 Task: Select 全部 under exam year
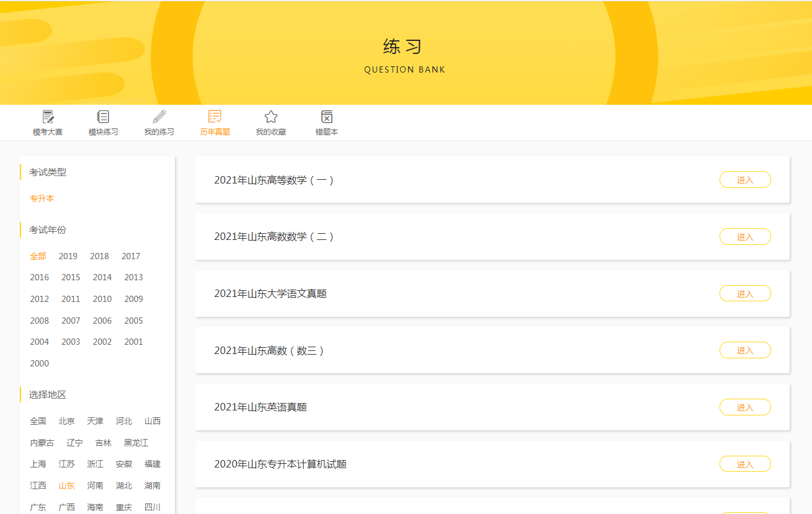tap(38, 256)
